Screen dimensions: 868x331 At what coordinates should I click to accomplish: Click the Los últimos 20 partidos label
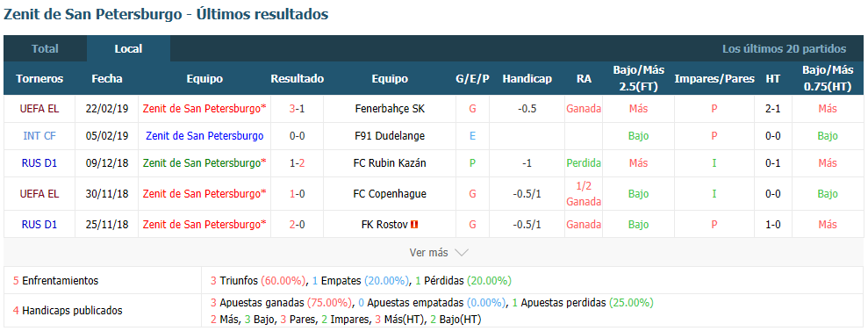point(784,48)
